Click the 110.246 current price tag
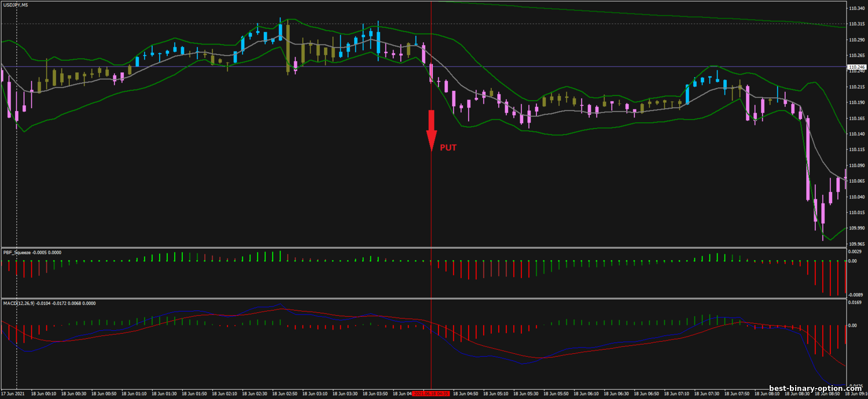 (x=856, y=67)
